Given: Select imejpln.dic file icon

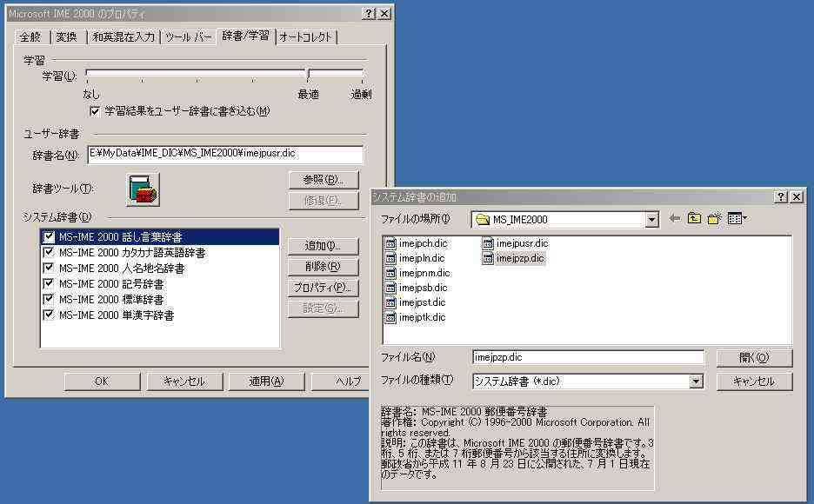Looking at the screenshot, I should (390, 258).
